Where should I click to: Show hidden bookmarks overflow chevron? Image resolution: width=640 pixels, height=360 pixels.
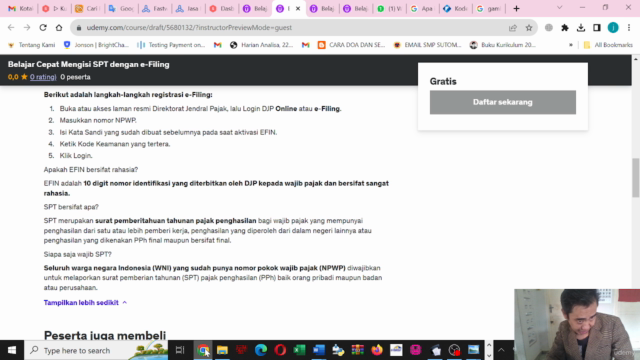pyautogui.click(x=571, y=45)
